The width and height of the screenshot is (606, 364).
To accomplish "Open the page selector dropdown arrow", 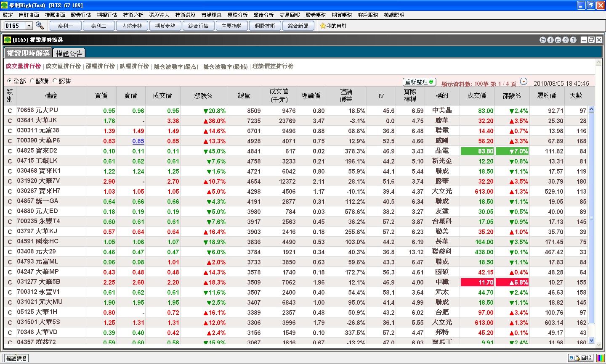I will 524,82.
